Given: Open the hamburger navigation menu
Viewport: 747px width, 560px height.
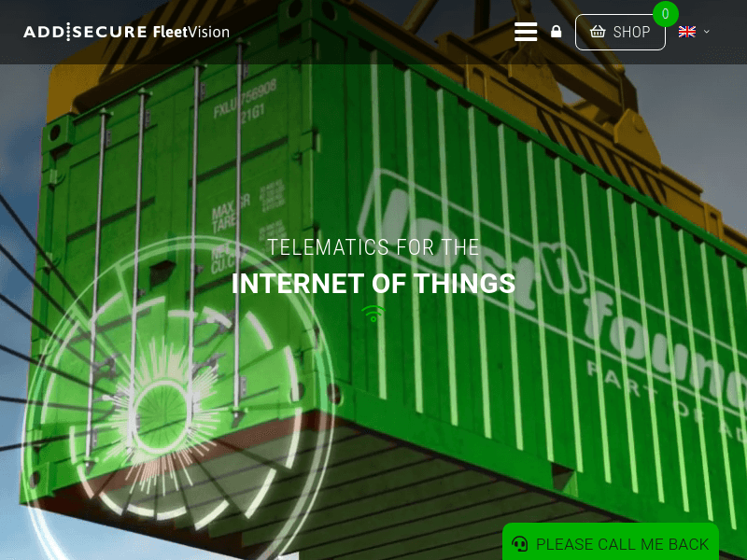Looking at the screenshot, I should [526, 32].
